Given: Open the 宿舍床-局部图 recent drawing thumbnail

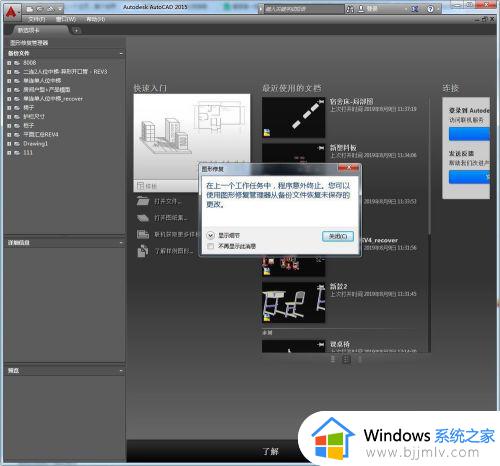Looking at the screenshot, I should click(293, 117).
